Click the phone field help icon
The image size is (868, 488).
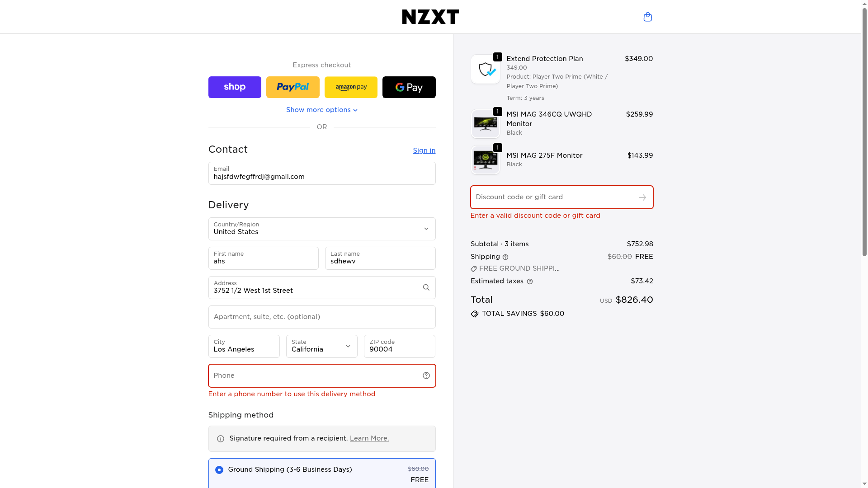pyautogui.click(x=426, y=375)
